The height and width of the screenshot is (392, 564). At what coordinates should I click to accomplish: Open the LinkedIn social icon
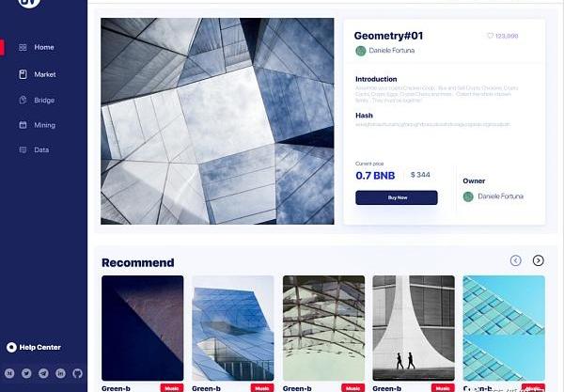60,373
